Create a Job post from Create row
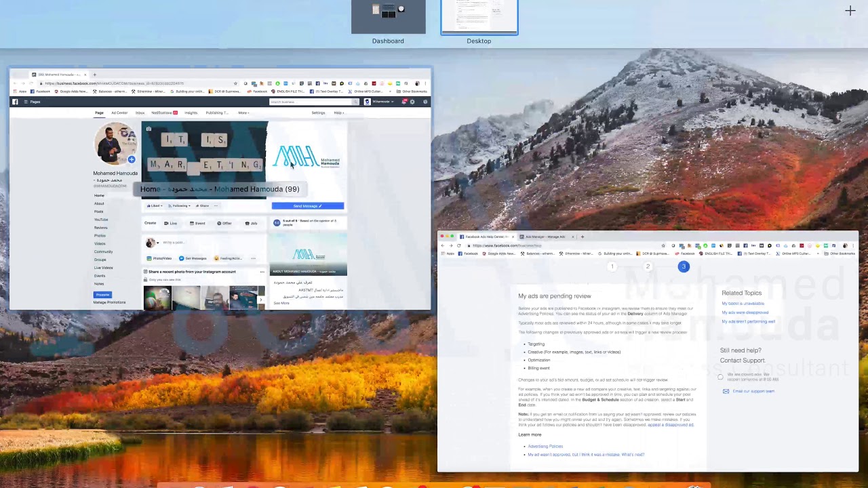 (x=251, y=223)
